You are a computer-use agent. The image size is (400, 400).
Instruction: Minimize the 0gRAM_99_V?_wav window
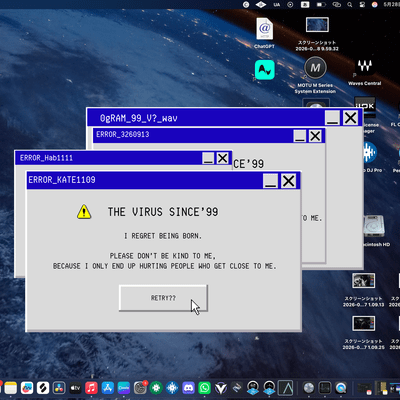pyautogui.click(x=332, y=118)
